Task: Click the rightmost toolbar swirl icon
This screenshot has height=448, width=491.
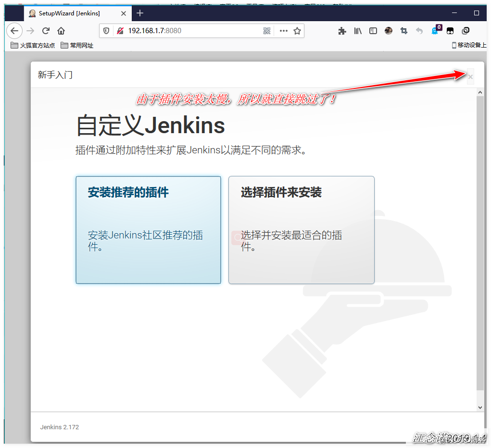Action: coord(466,31)
